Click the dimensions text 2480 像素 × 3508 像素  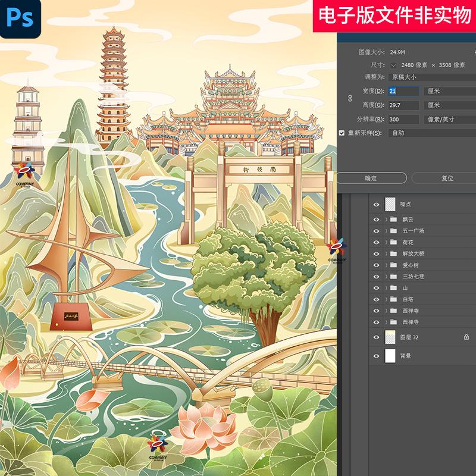(433, 65)
